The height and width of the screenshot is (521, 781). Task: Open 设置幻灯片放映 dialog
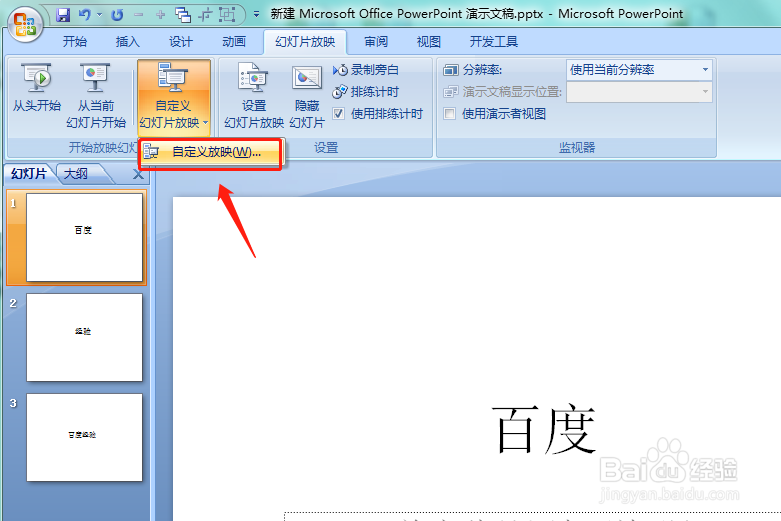254,95
